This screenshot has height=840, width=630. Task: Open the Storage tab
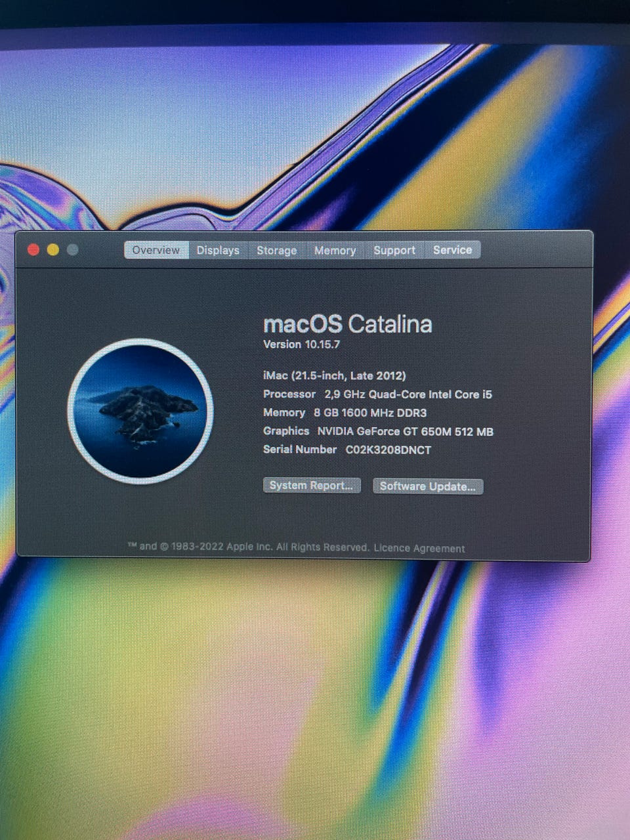coord(276,250)
